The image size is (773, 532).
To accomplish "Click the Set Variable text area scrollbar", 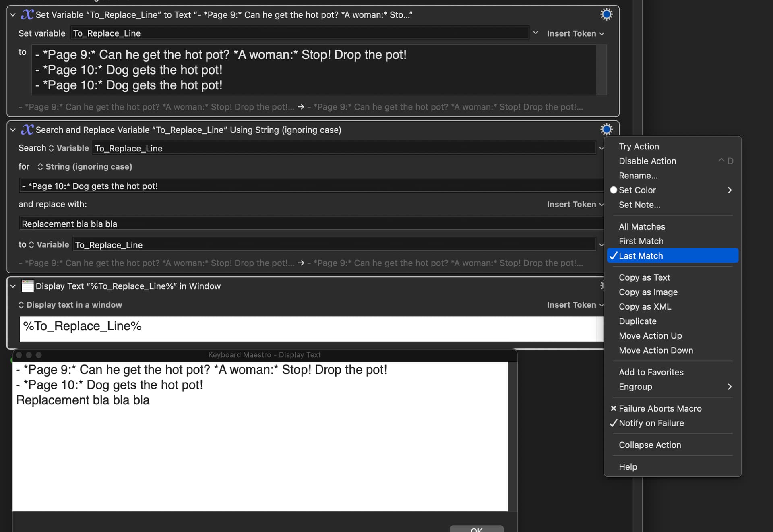I will (x=601, y=70).
